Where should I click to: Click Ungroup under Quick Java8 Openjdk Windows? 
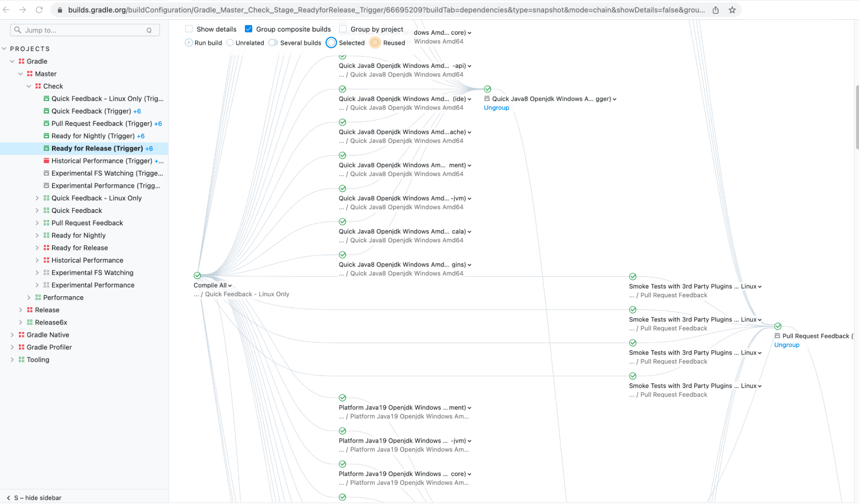[496, 107]
